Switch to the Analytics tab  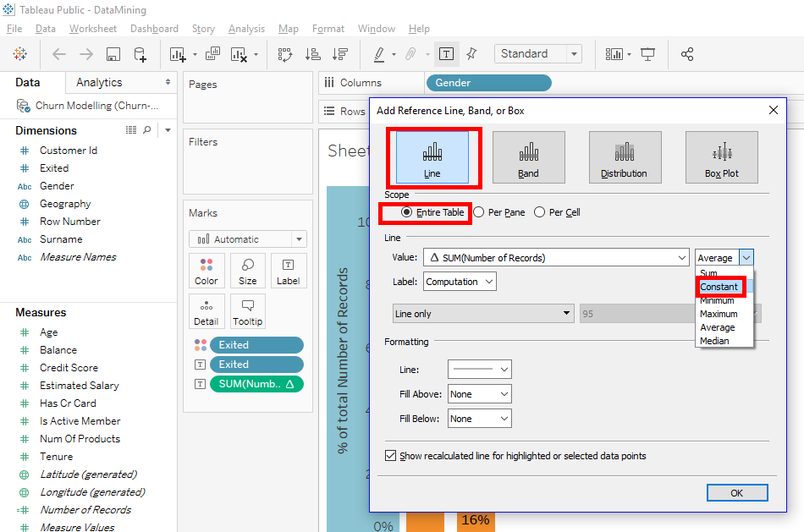[x=99, y=82]
